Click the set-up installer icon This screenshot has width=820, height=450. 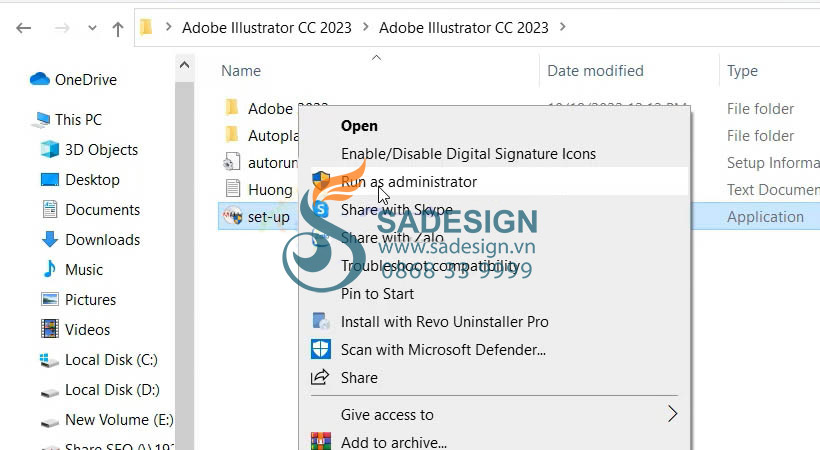pos(233,216)
